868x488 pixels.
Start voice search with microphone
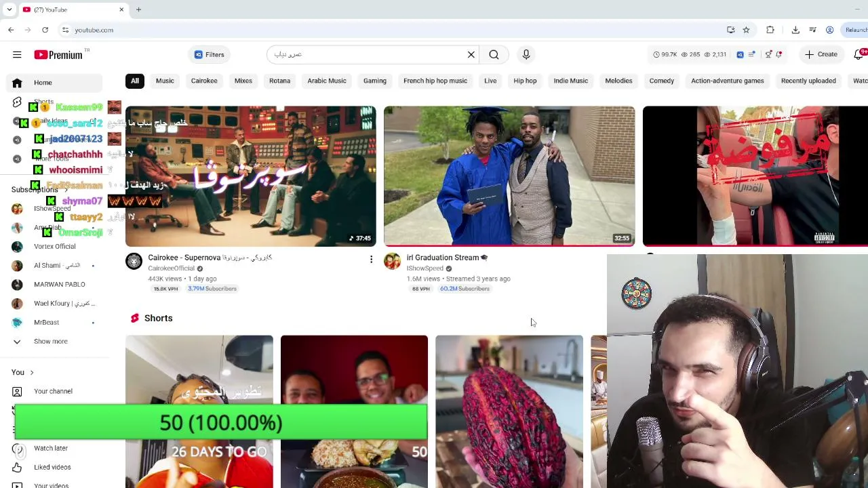[526, 55]
